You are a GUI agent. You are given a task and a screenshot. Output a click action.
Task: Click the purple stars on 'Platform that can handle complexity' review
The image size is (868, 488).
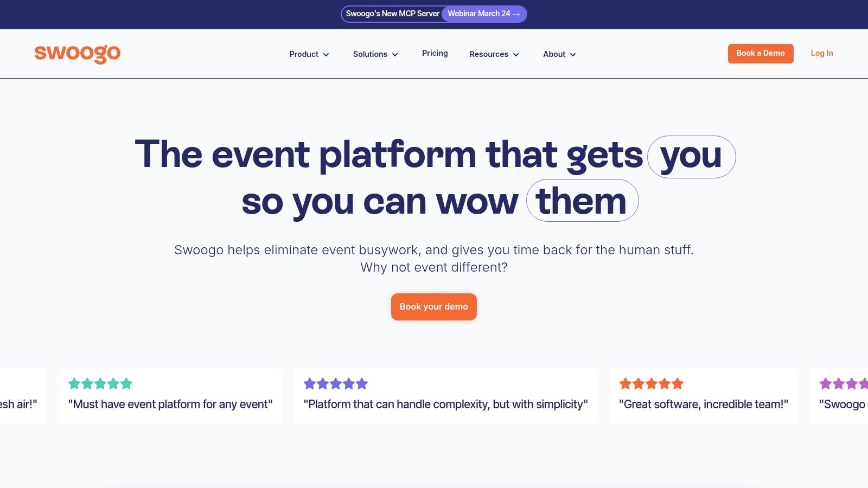coord(336,384)
